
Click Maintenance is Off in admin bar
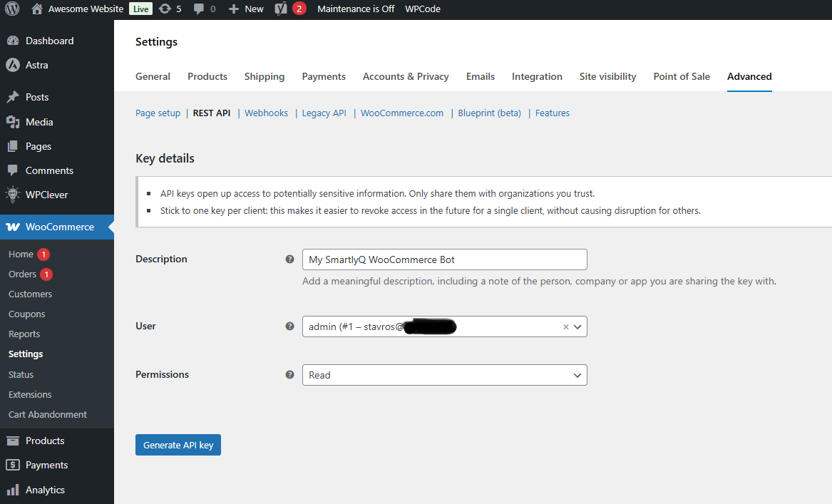(x=356, y=9)
